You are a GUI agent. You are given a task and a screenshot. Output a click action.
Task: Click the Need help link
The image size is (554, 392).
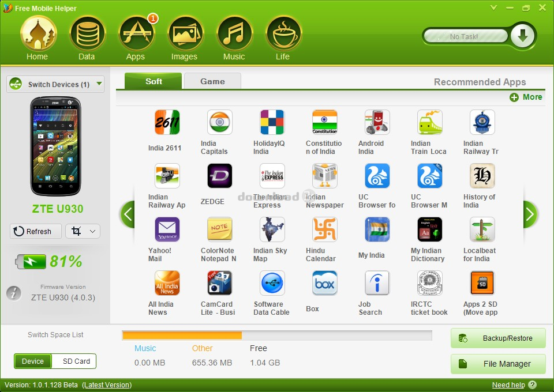[508, 385]
